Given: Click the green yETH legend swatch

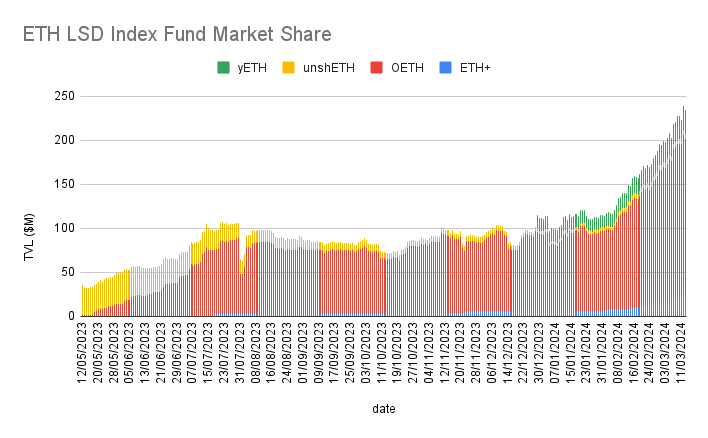Looking at the screenshot, I should pos(223,68).
